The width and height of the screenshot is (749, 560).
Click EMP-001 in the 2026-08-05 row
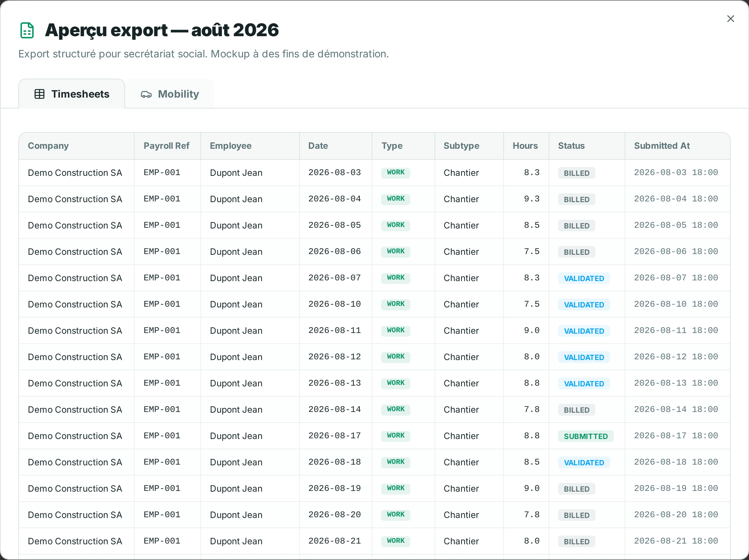click(162, 225)
